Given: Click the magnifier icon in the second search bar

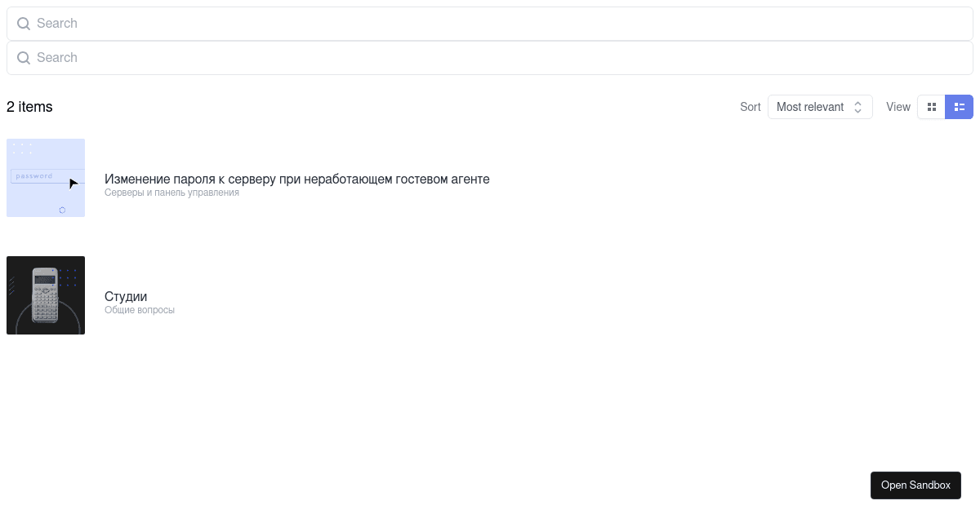Looking at the screenshot, I should tap(24, 58).
